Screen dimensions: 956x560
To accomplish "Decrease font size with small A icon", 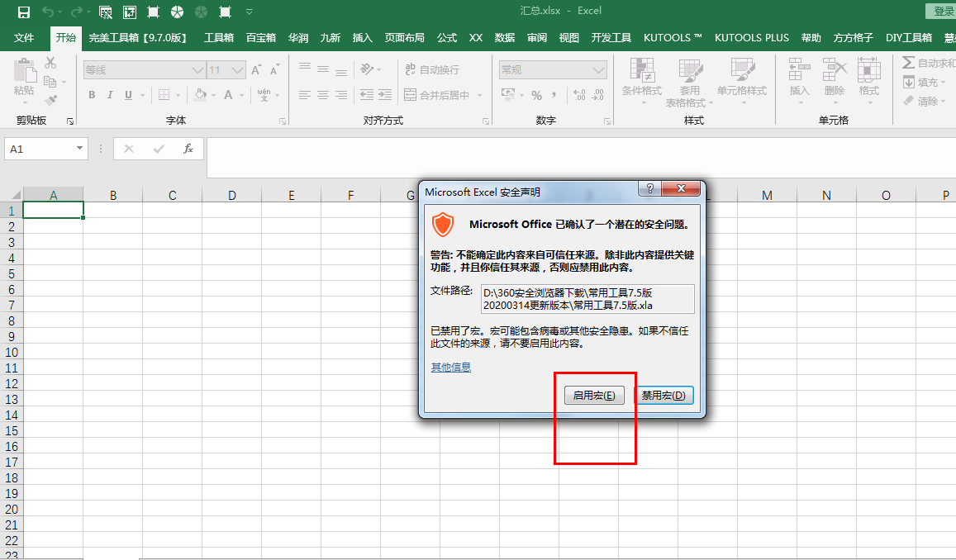I will 275,69.
